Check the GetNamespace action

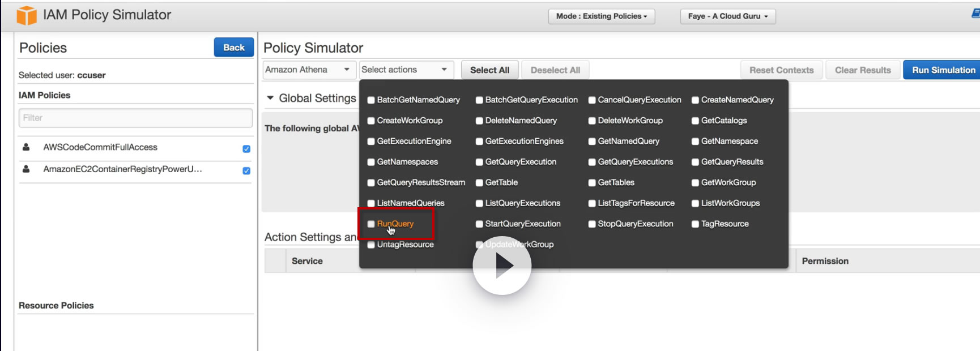tap(695, 142)
